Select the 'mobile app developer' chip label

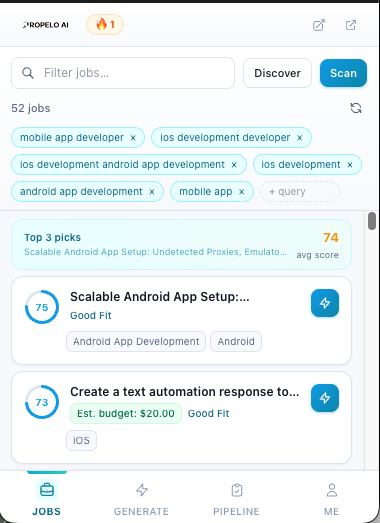click(x=72, y=137)
